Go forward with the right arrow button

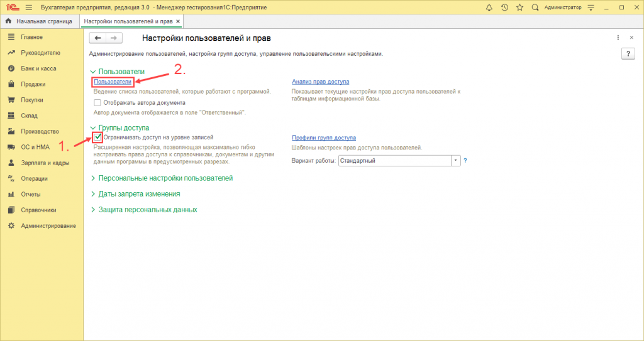114,38
